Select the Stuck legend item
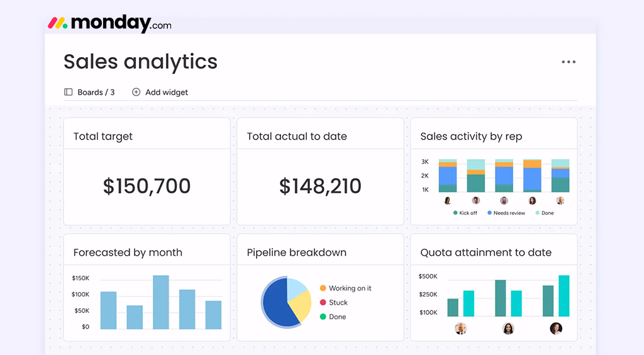 click(x=338, y=302)
